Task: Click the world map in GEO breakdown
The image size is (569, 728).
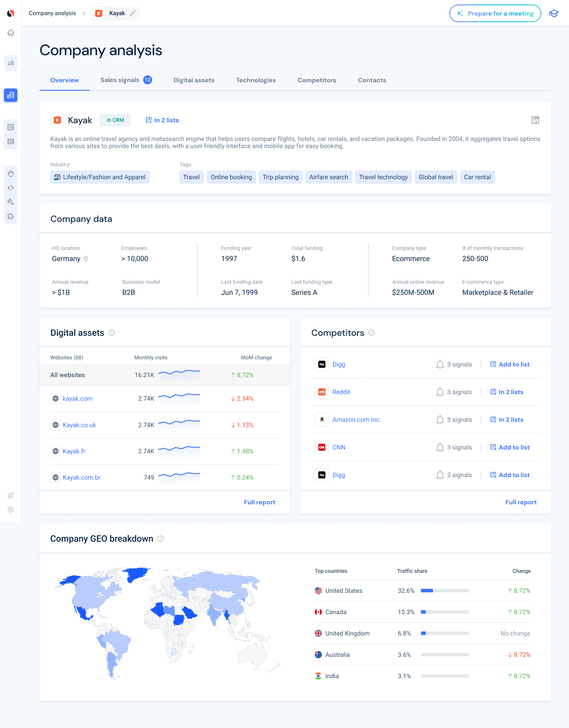Action: pos(168,623)
